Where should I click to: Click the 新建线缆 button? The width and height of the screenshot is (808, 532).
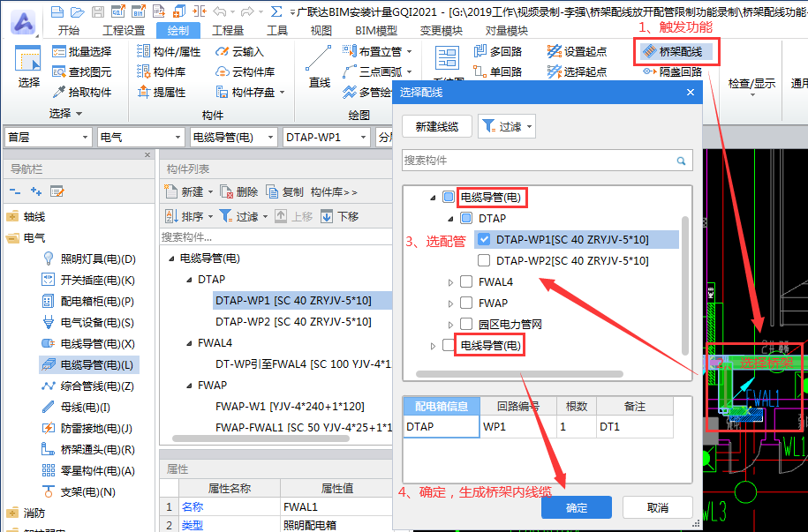[x=436, y=127]
